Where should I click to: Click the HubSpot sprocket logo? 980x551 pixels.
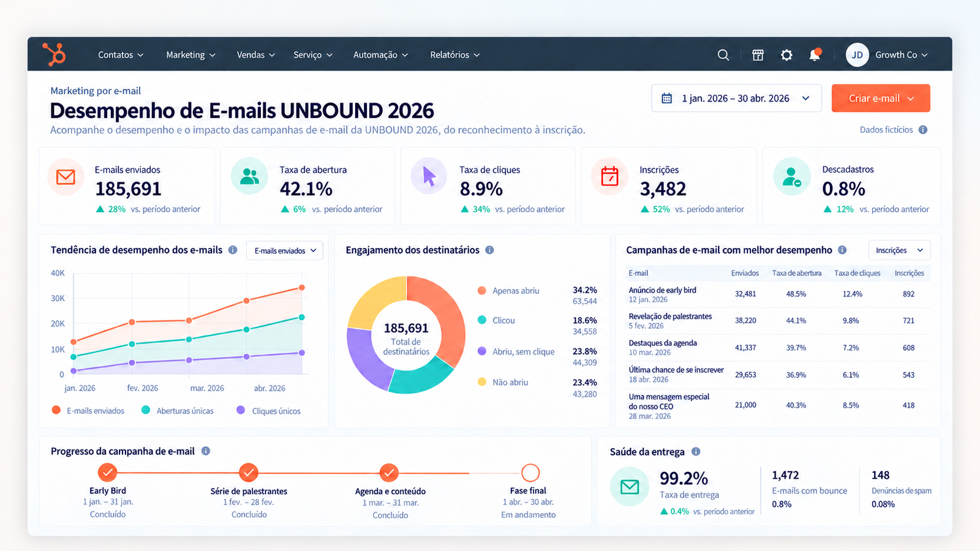pyautogui.click(x=54, y=54)
